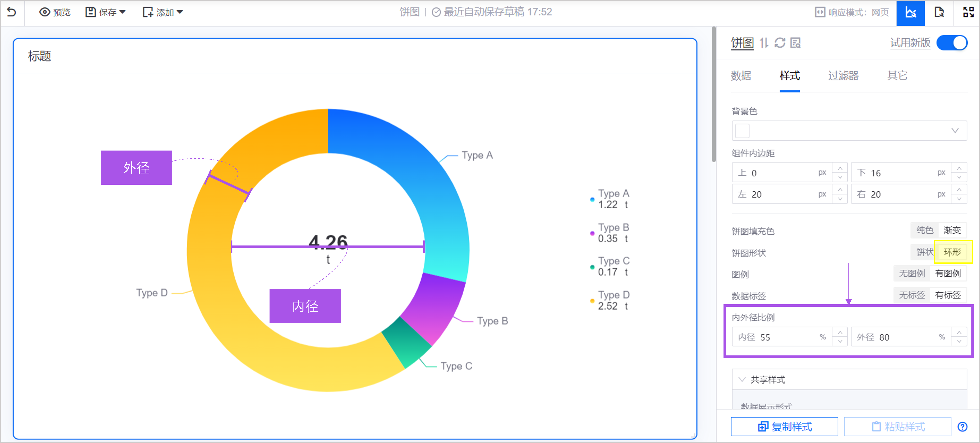Click the refresh icon beside 饼图

pos(780,43)
